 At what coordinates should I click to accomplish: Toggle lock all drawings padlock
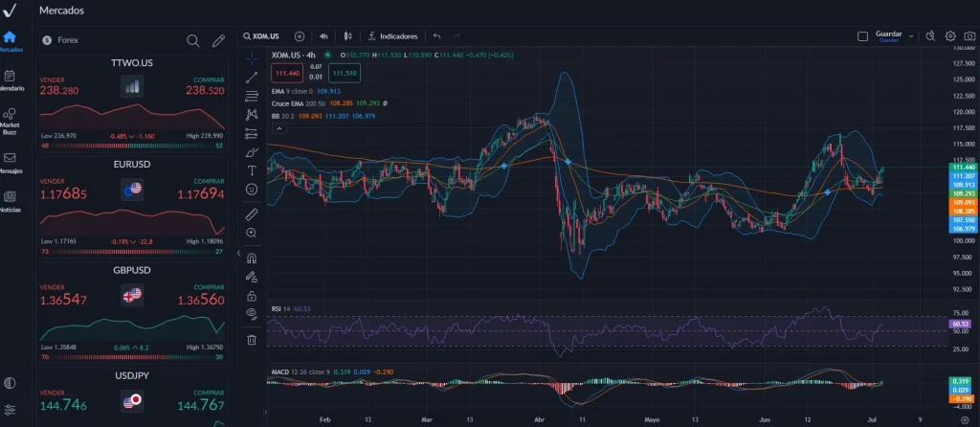[252, 295]
